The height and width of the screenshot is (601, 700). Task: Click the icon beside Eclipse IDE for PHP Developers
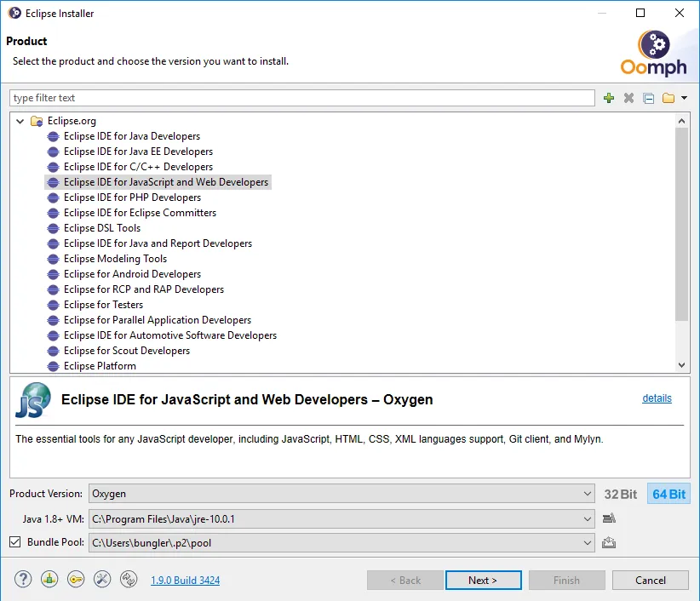(53, 197)
